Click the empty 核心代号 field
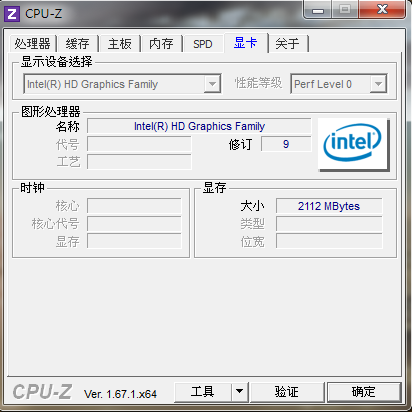 tap(134, 224)
